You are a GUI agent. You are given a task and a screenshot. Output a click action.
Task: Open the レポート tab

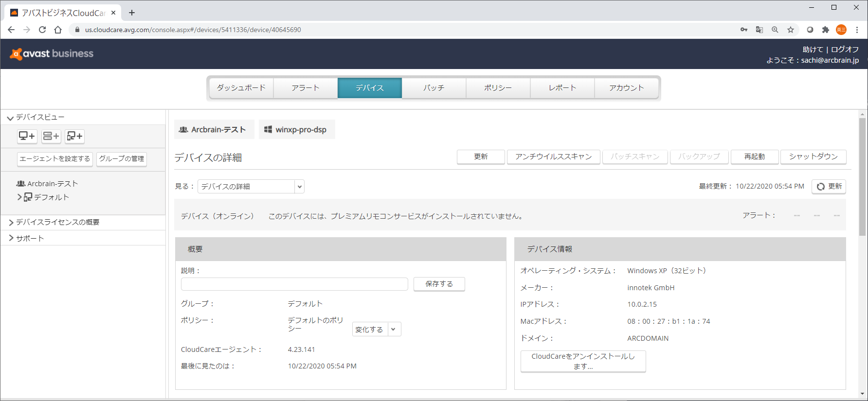pyautogui.click(x=562, y=88)
